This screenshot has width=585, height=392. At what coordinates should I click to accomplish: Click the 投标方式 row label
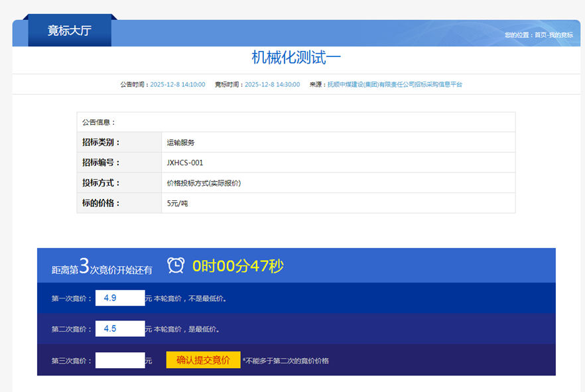click(101, 183)
